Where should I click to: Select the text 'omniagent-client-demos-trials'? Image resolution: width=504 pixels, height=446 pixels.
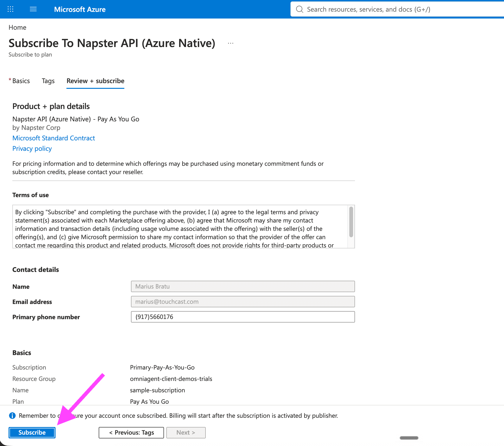point(171,379)
